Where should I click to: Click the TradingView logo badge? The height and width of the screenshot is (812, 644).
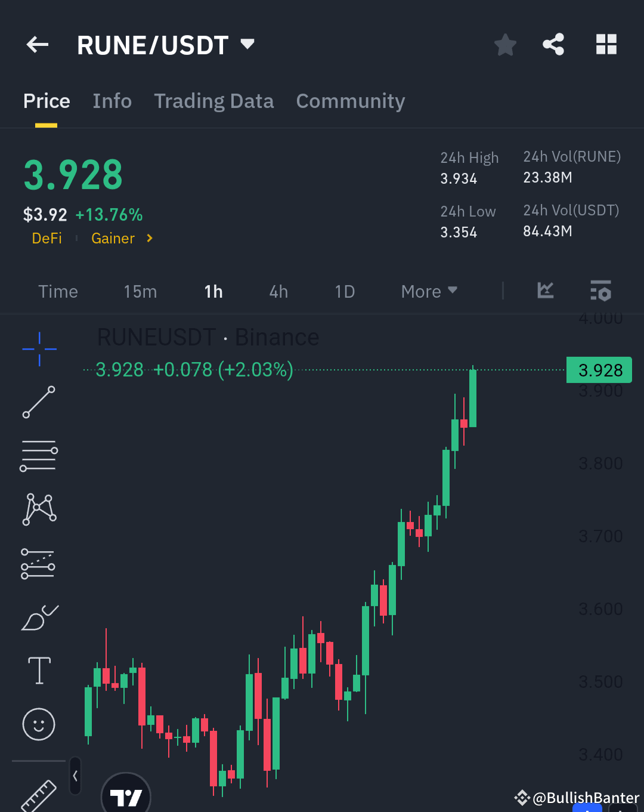125,796
